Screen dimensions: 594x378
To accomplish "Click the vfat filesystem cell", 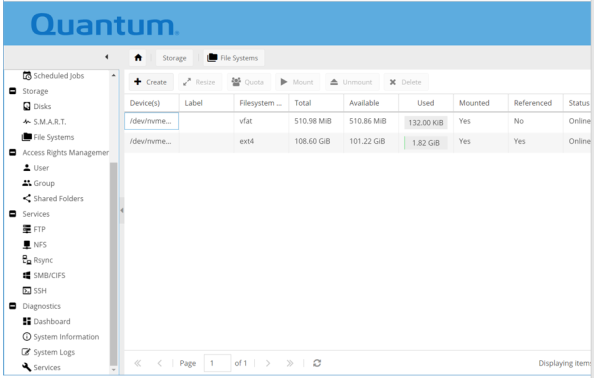I will coord(261,121).
